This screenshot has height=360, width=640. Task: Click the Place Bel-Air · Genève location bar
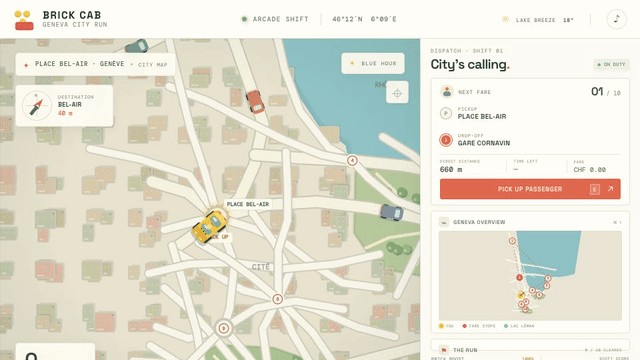click(x=96, y=64)
